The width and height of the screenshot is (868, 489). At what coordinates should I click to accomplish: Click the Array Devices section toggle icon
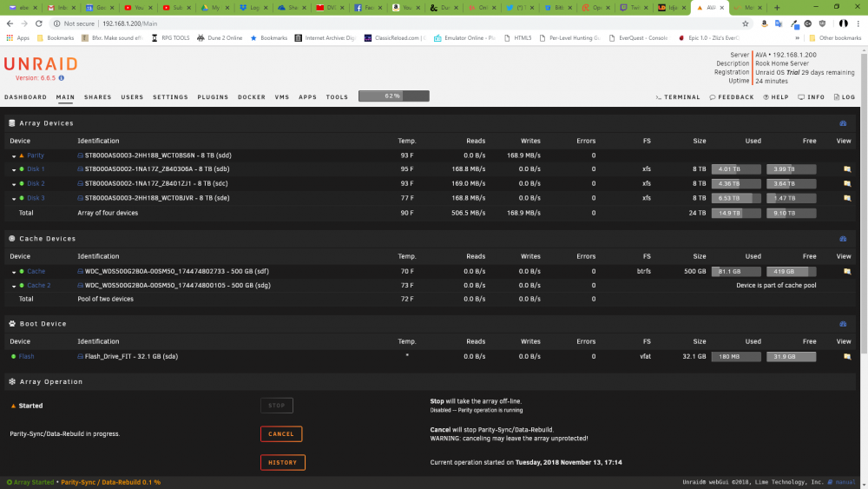click(x=843, y=123)
